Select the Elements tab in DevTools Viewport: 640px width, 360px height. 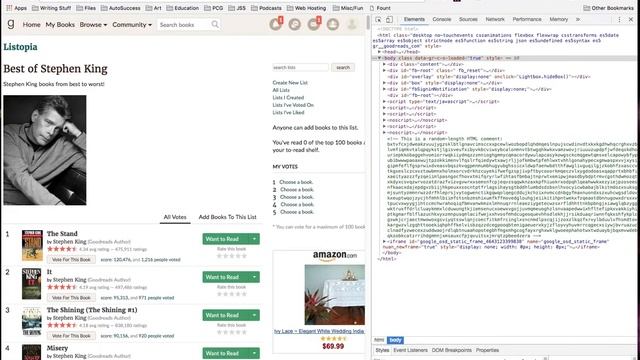(x=414, y=19)
